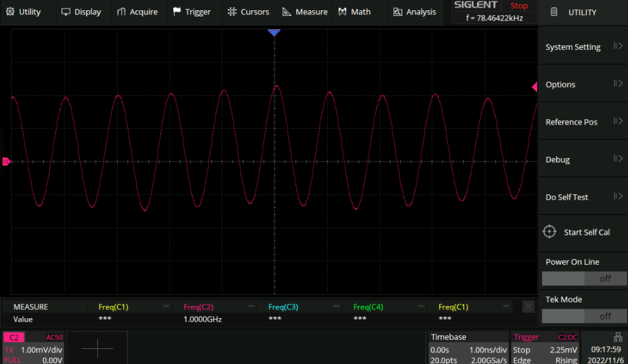Click the Display monitor icon

[x=66, y=12]
